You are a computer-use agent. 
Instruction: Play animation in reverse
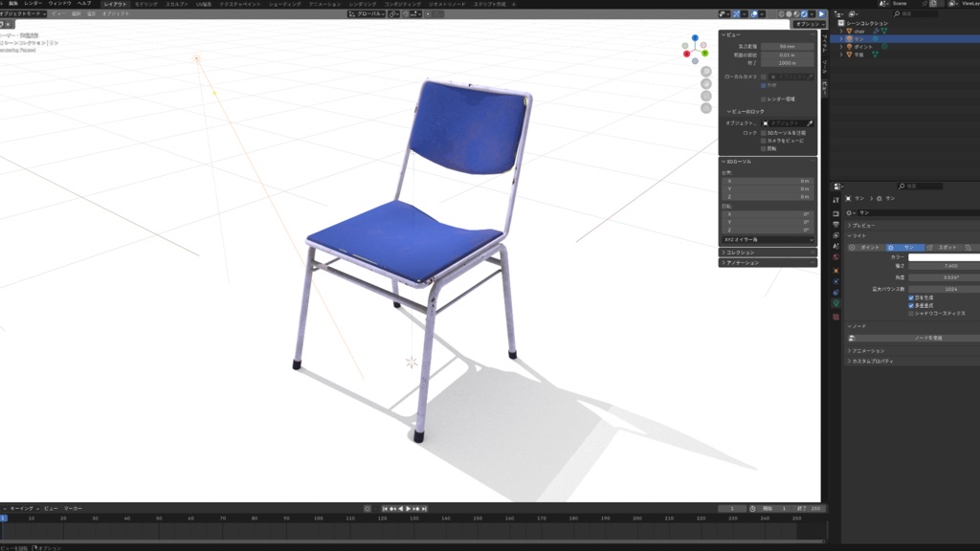point(401,509)
